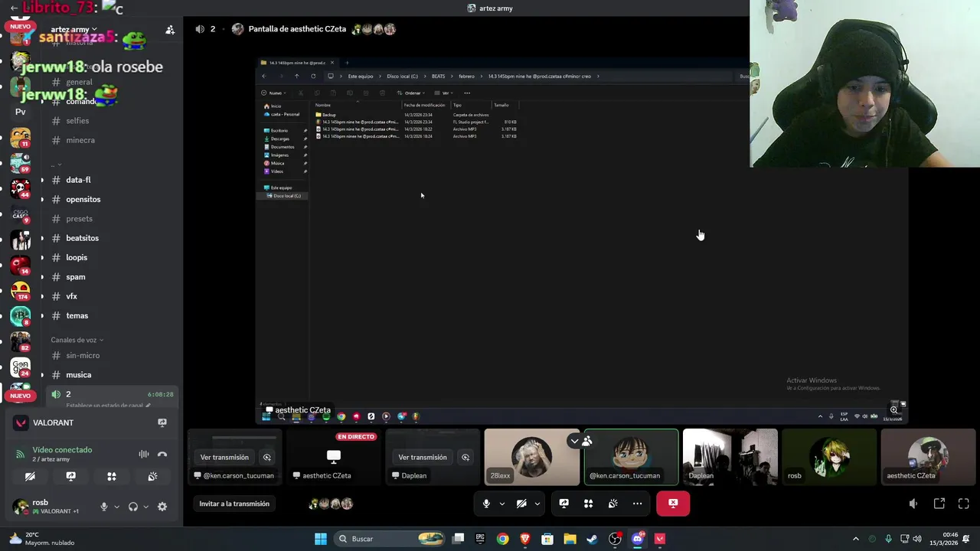Open microphone options arrow in call bar
This screenshot has width=980, height=551.
(x=501, y=504)
